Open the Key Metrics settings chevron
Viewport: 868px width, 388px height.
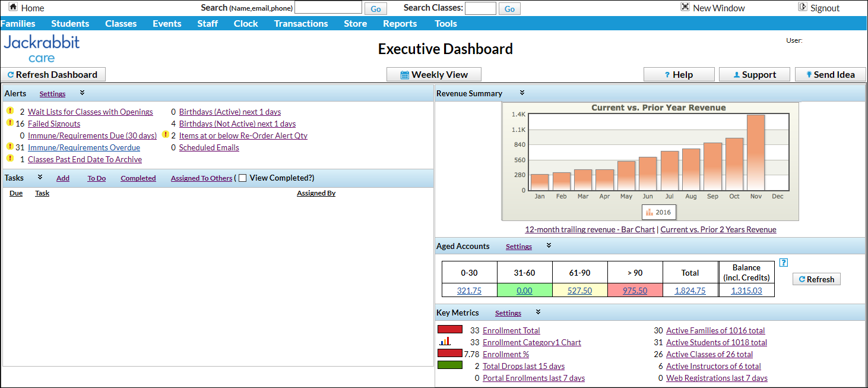click(538, 313)
